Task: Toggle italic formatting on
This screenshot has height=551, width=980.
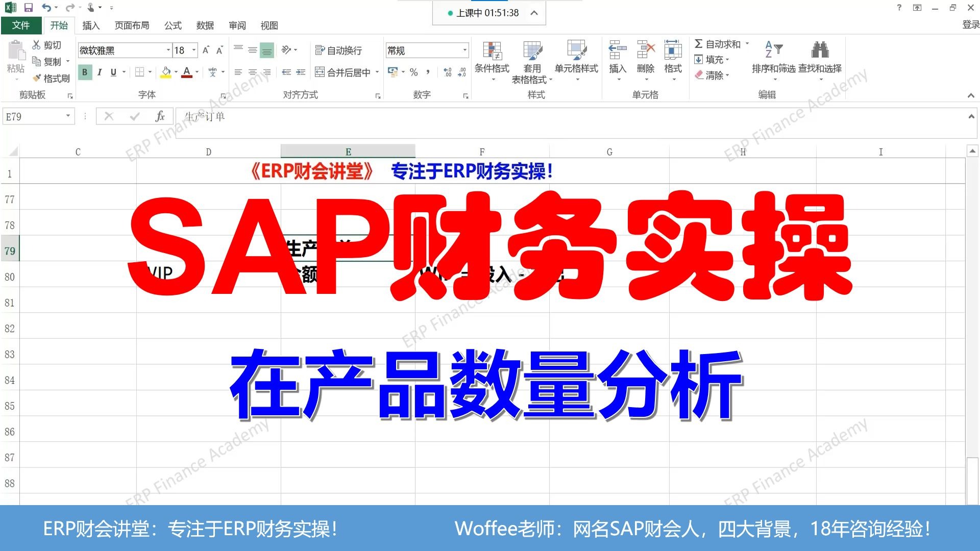Action: (x=99, y=72)
